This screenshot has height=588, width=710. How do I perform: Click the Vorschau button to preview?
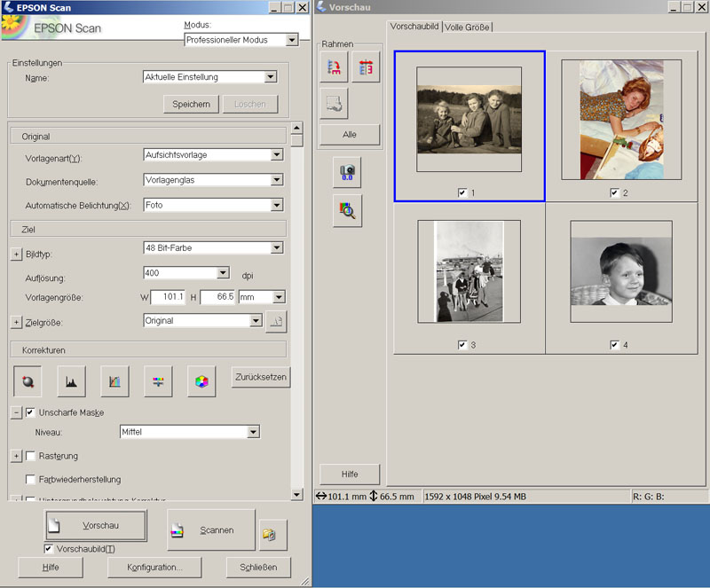pos(96,525)
